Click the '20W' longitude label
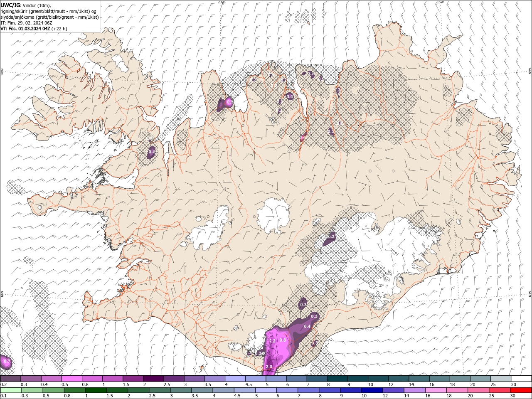Viewport: 532px width, 399px height. [221, 2]
